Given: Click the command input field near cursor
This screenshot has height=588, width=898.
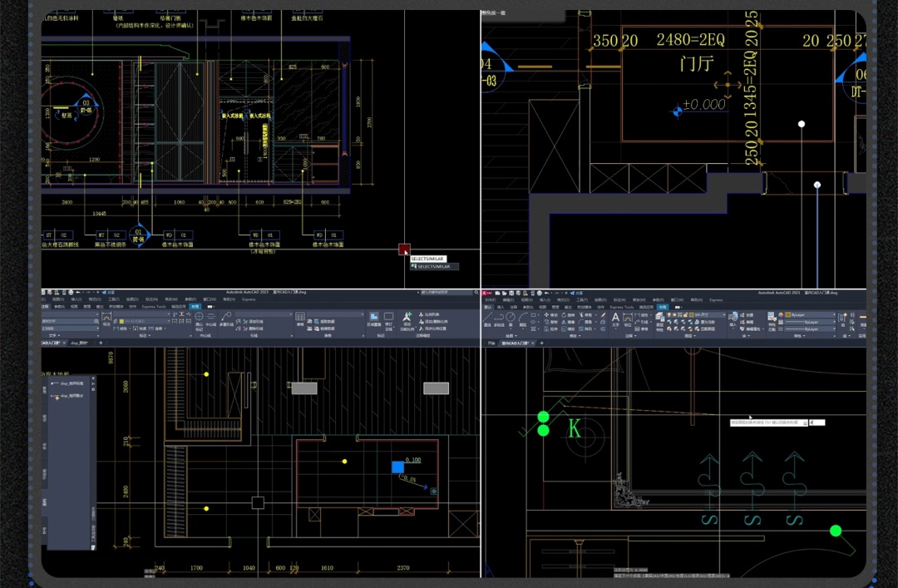Looking at the screenshot, I should [816, 422].
